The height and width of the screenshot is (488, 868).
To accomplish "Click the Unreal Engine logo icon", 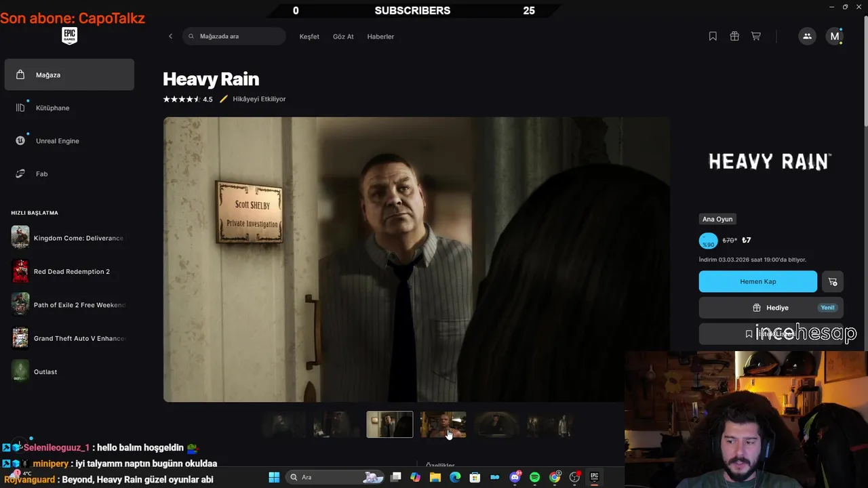I will [x=20, y=141].
